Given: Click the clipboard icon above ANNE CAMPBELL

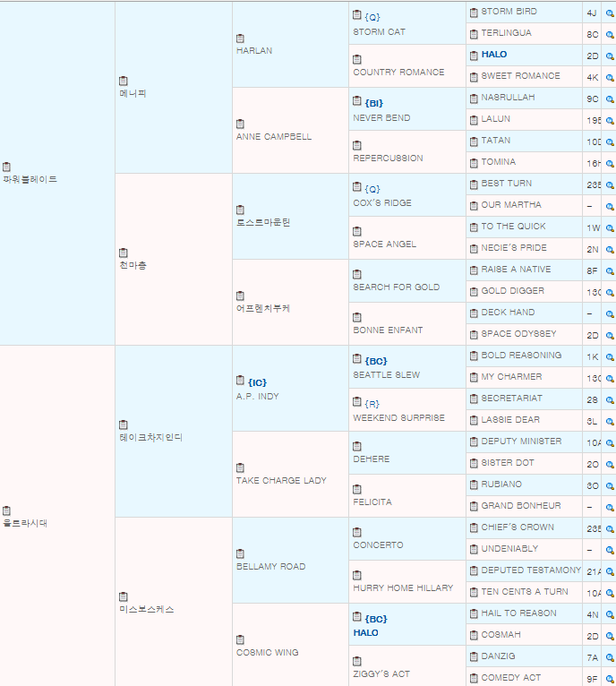Looking at the screenshot, I should [x=240, y=124].
